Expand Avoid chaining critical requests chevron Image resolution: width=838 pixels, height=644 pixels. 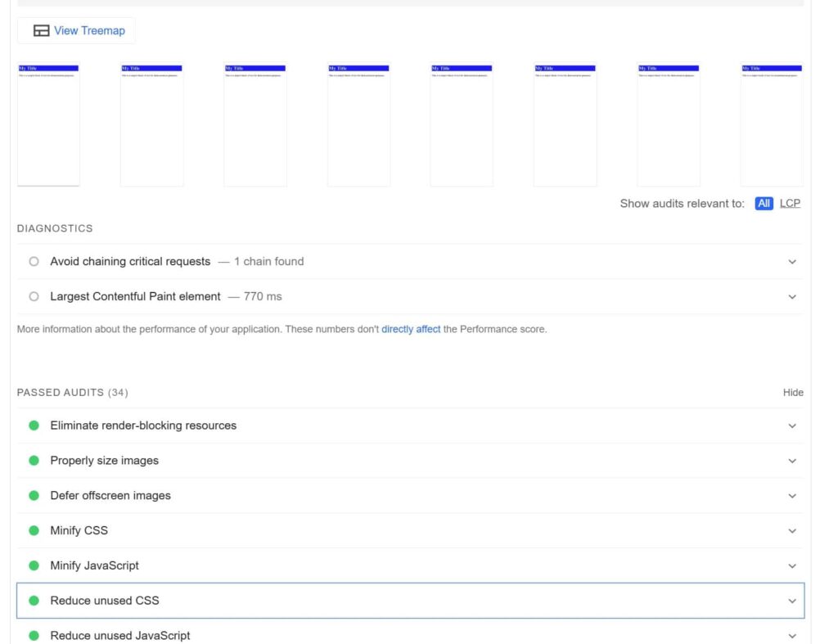[x=791, y=262]
